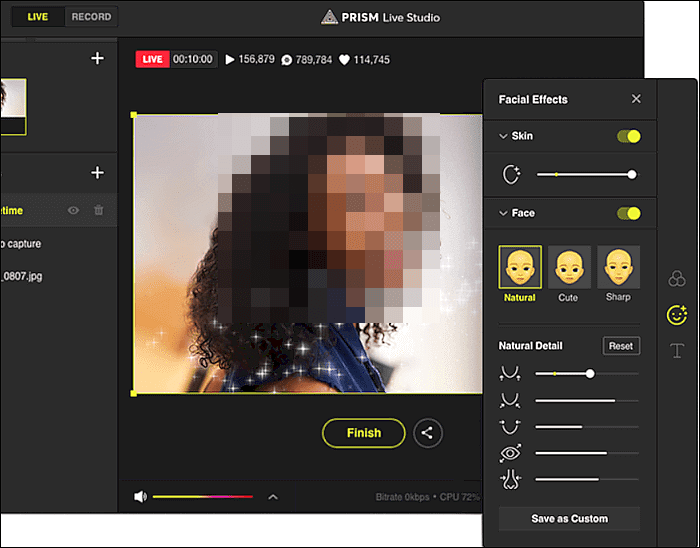Image resolution: width=700 pixels, height=548 pixels.
Task: Open the color filters icon in sidebar
Action: point(677,279)
